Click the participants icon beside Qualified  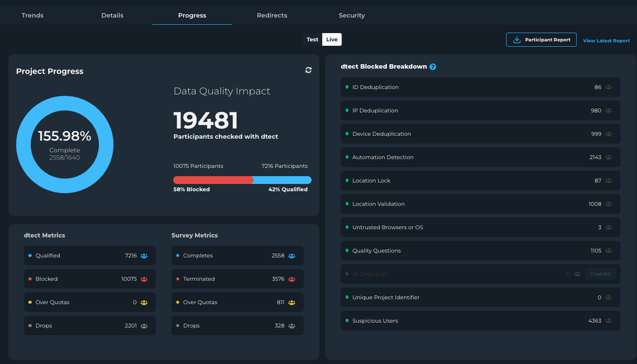(144, 255)
